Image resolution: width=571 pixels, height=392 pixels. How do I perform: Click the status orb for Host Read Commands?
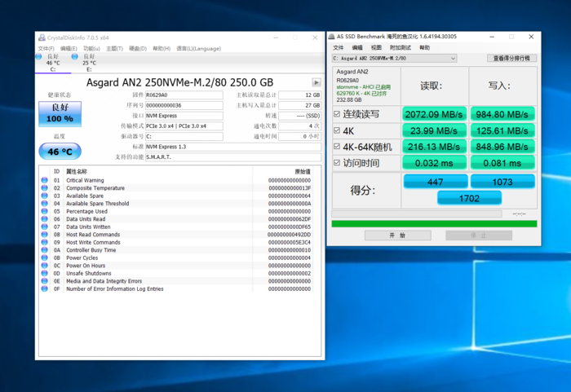(x=44, y=235)
